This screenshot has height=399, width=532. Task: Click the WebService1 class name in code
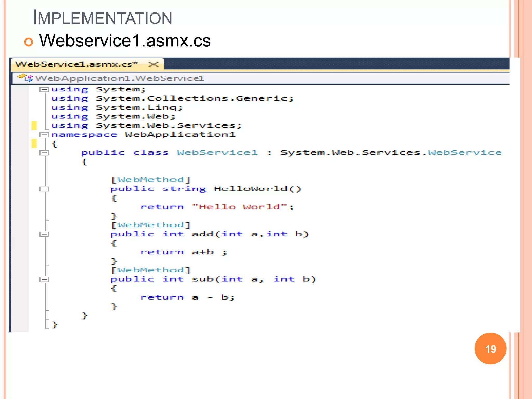coord(217,152)
